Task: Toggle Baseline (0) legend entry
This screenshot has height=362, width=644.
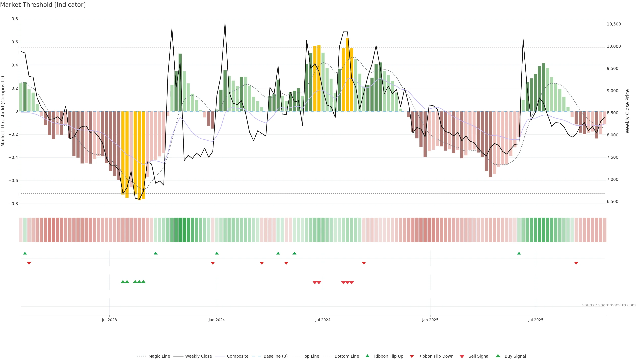Action: pyautogui.click(x=276, y=356)
